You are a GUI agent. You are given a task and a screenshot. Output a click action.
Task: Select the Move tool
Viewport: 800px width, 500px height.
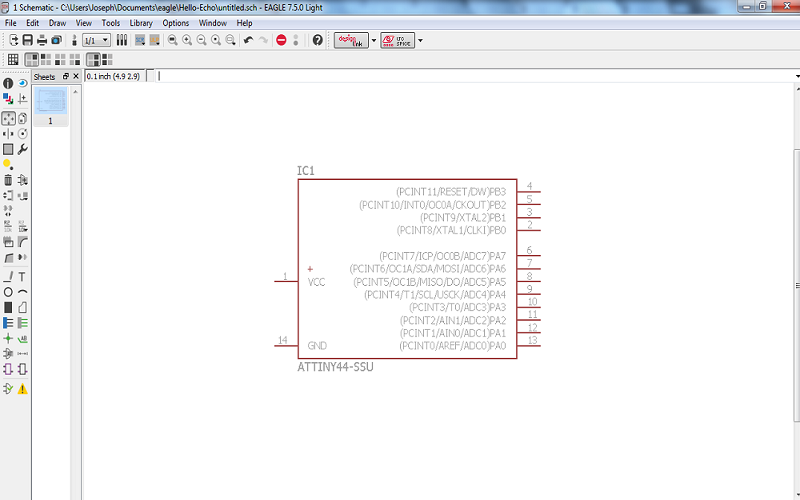click(8, 119)
